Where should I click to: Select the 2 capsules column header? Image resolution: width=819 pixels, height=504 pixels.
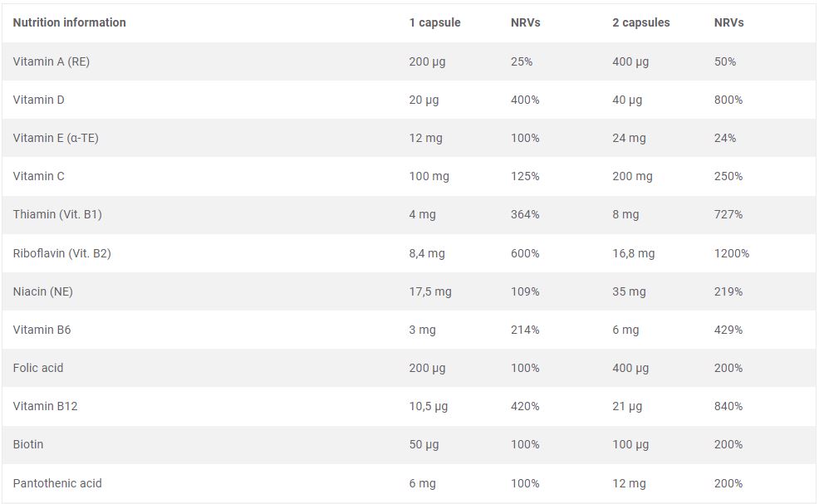pos(641,22)
